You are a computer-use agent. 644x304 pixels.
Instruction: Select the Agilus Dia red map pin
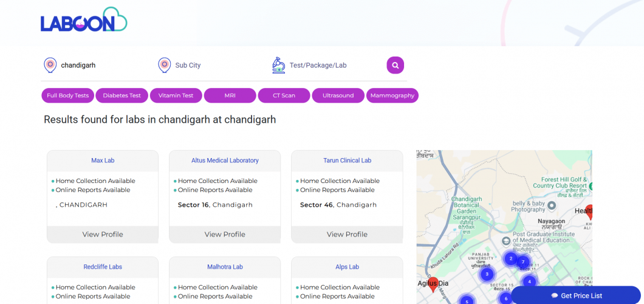[433, 285]
